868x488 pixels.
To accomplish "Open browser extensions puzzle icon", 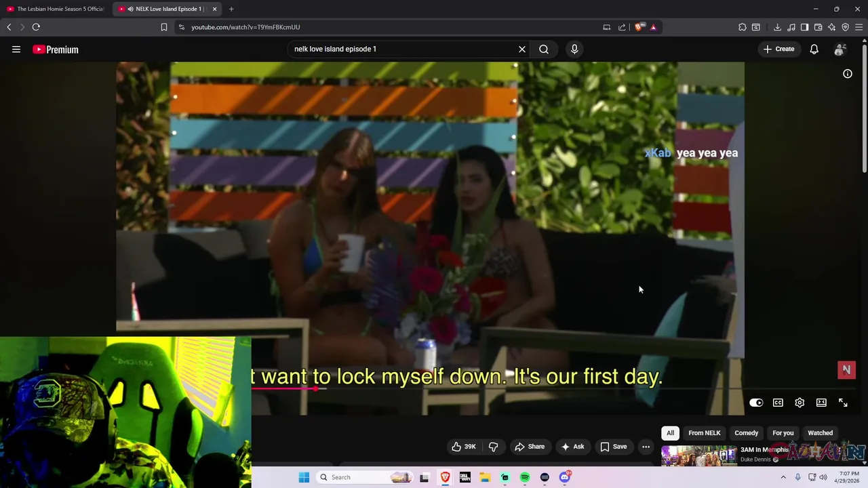I will pos(743,27).
